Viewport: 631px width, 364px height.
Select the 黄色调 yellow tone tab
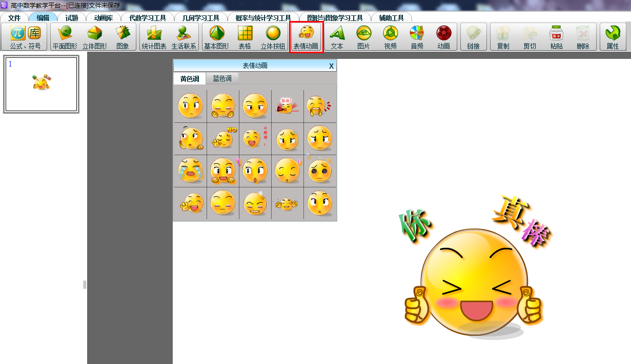tap(190, 78)
